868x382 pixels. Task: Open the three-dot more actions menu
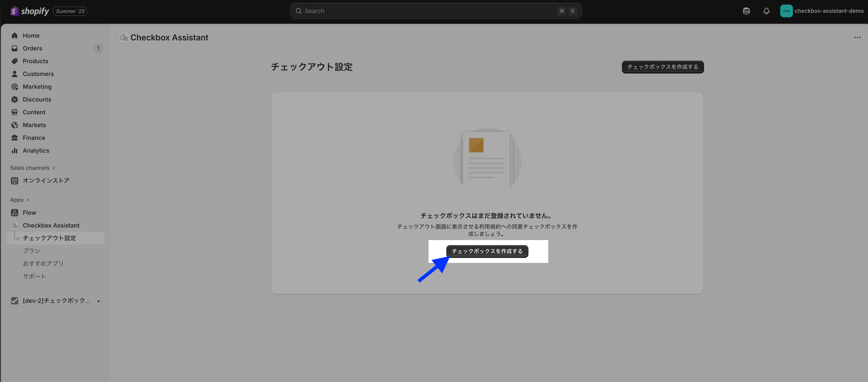pyautogui.click(x=857, y=37)
